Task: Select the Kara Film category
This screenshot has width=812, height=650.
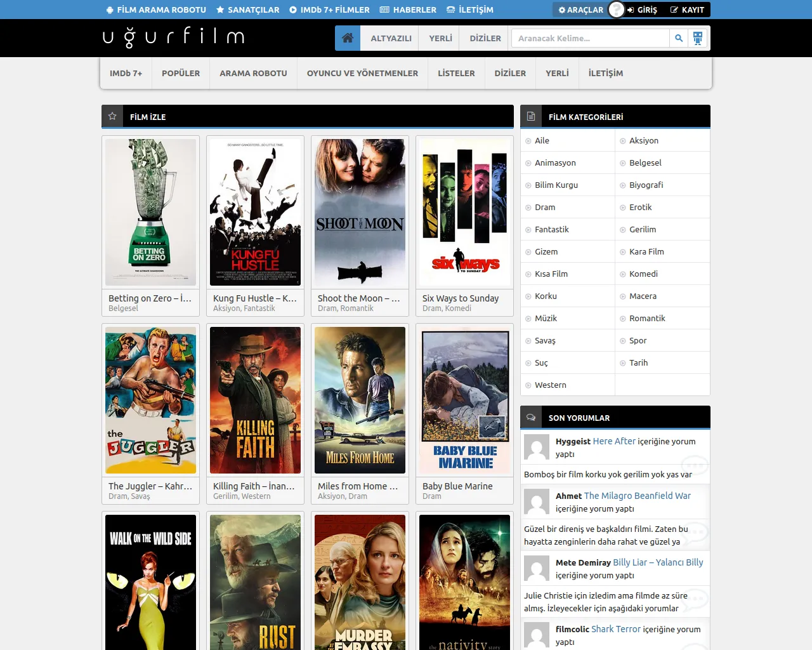Action: (x=646, y=251)
